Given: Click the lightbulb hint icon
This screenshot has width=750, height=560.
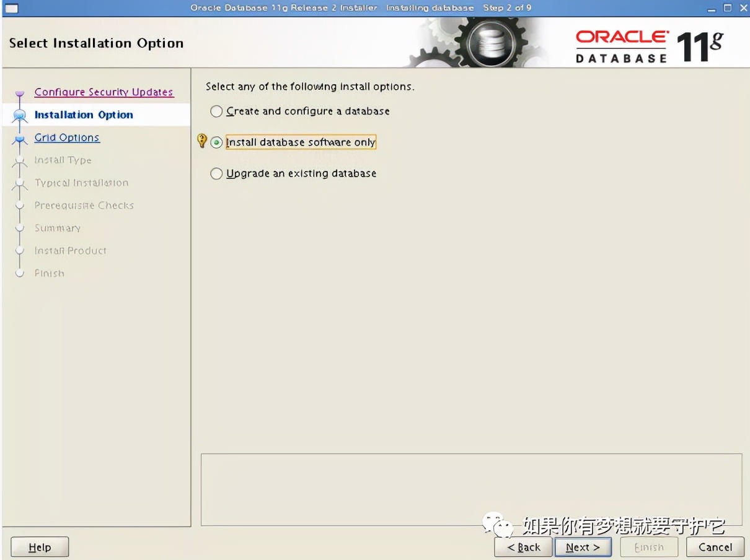Looking at the screenshot, I should click(x=201, y=141).
